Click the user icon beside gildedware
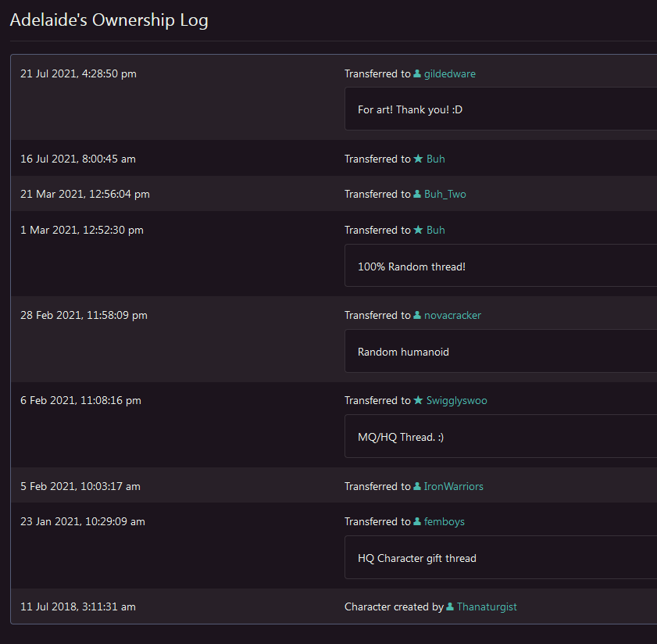The image size is (657, 644). 417,74
